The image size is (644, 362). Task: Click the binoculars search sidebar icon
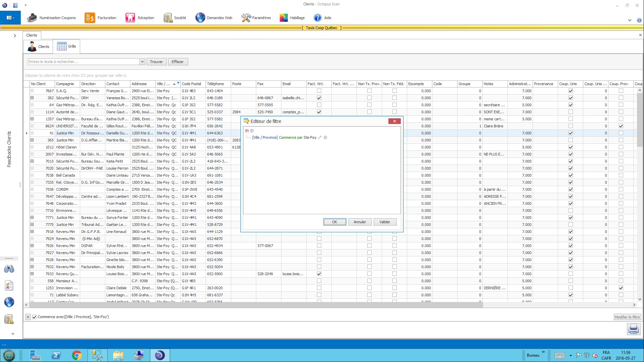pyautogui.click(x=9, y=269)
